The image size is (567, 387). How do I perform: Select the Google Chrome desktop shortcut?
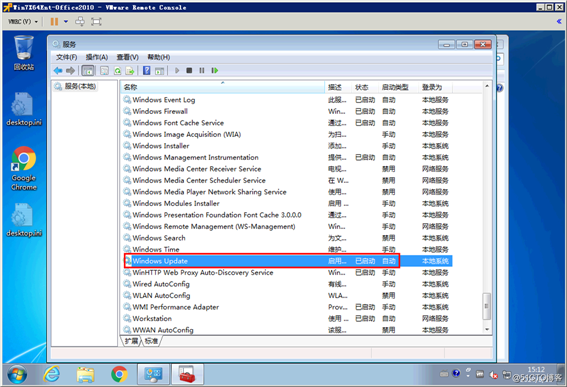24,169
